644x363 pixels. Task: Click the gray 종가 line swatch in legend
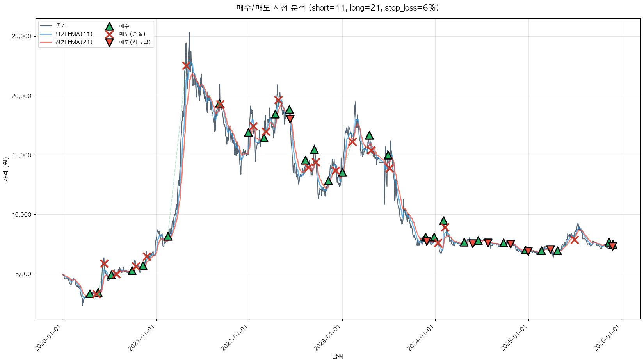[46, 26]
